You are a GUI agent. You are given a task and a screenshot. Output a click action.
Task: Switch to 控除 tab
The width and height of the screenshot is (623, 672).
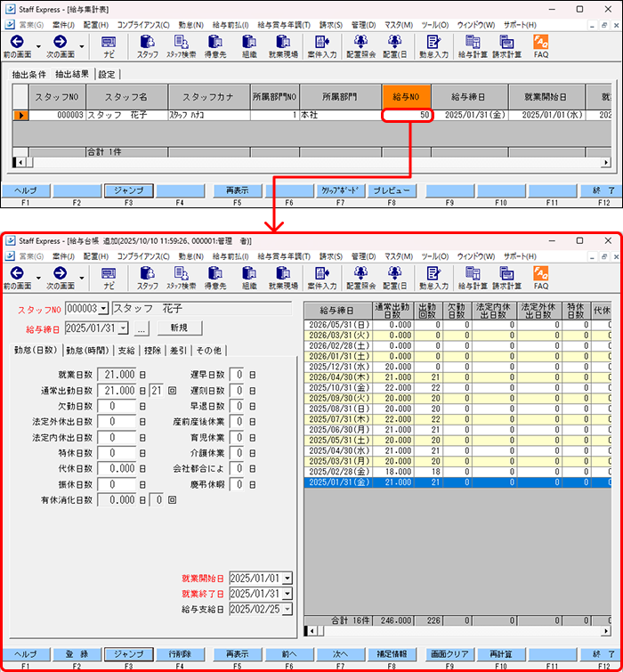pyautogui.click(x=152, y=351)
